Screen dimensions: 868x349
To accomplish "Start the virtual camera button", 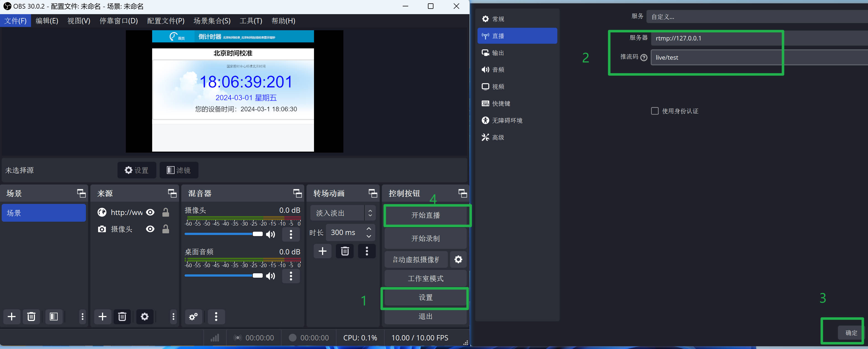I will (x=416, y=259).
